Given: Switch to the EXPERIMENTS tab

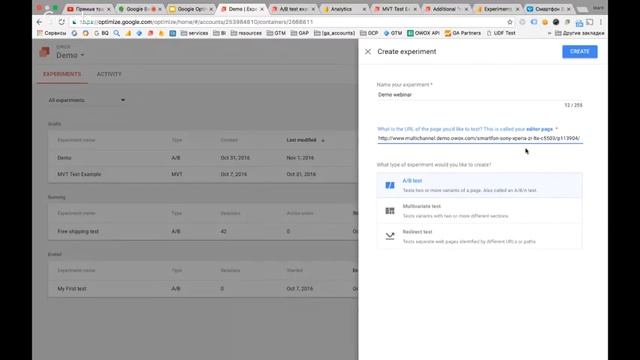Looking at the screenshot, I should [62, 74].
